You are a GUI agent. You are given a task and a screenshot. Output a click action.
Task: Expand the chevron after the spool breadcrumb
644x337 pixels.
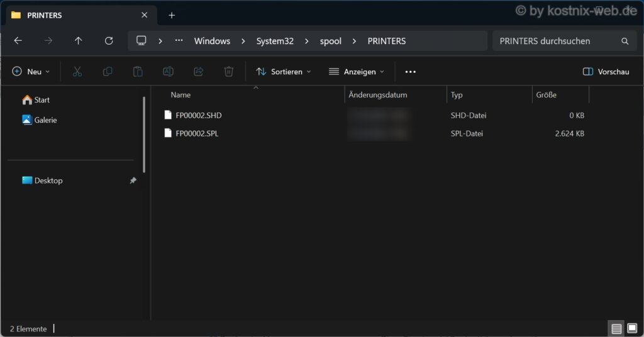[354, 41]
